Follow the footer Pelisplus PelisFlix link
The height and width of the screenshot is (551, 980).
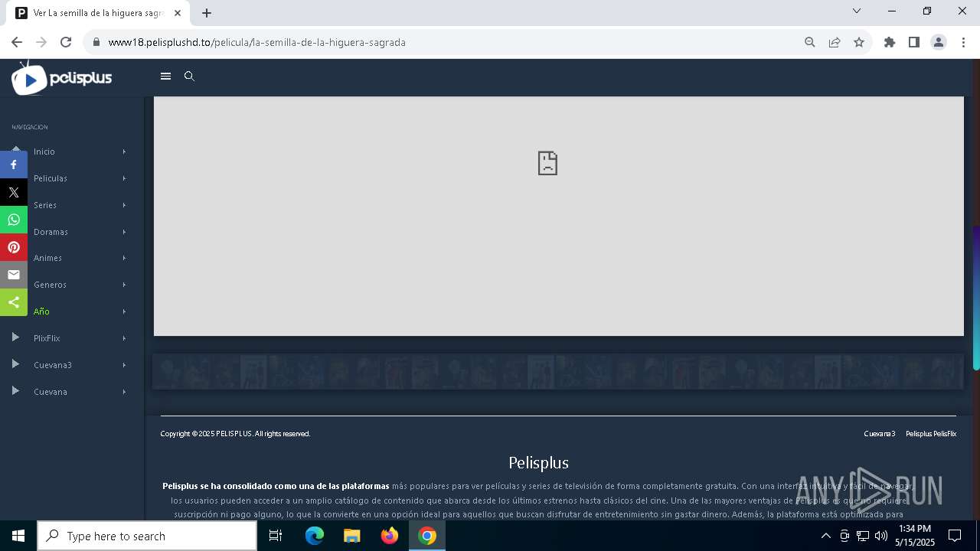(x=931, y=434)
